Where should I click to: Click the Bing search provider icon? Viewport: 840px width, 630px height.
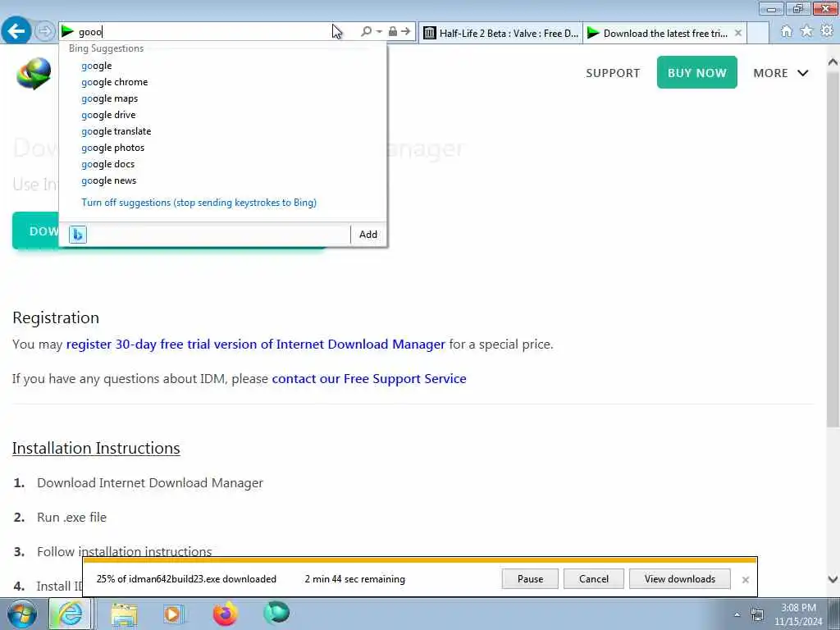tap(78, 235)
